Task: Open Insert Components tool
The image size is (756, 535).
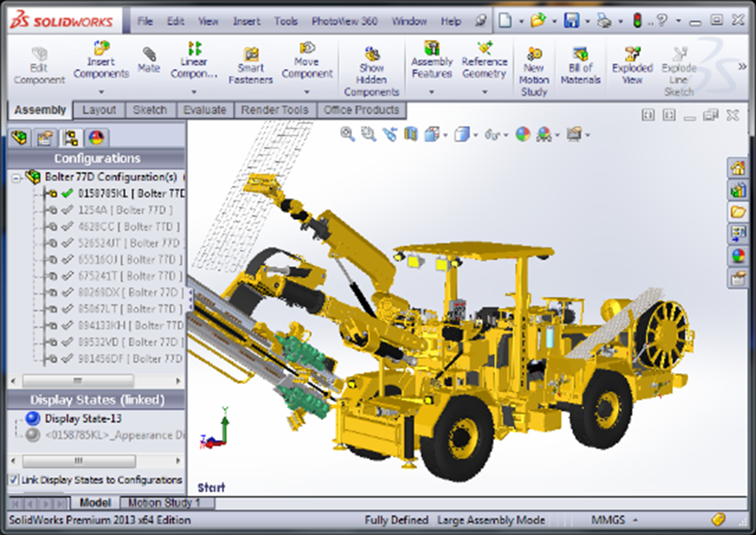Action: pos(101,60)
